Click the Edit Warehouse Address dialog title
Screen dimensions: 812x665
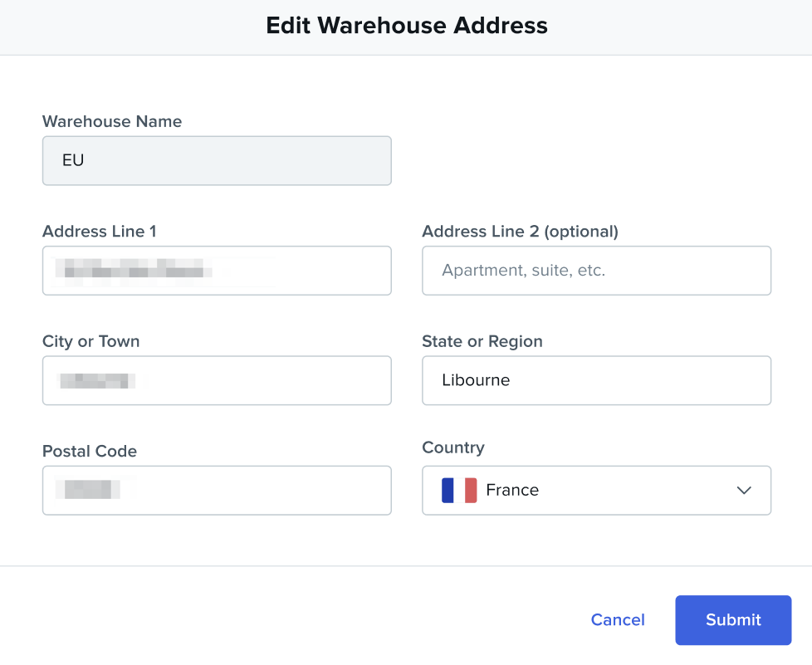point(407,26)
